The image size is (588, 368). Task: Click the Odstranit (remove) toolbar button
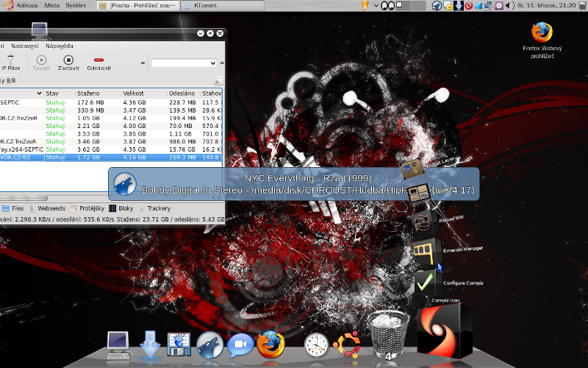pyautogui.click(x=98, y=63)
